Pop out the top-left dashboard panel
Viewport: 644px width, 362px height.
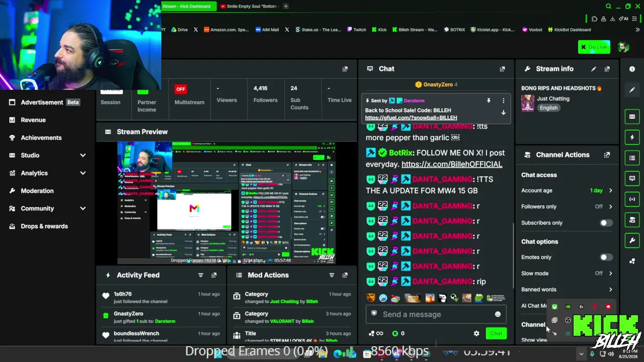click(345, 69)
